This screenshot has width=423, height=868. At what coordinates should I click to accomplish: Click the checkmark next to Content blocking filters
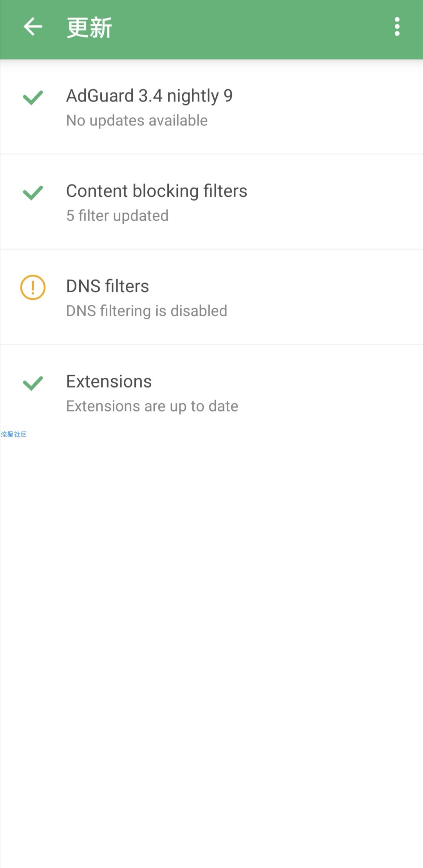point(33,193)
